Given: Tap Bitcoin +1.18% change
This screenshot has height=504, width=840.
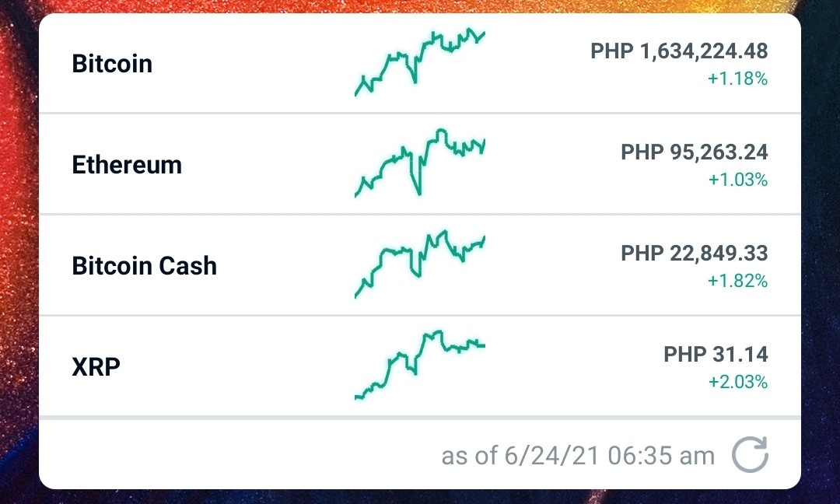Looking at the screenshot, I should 737,79.
